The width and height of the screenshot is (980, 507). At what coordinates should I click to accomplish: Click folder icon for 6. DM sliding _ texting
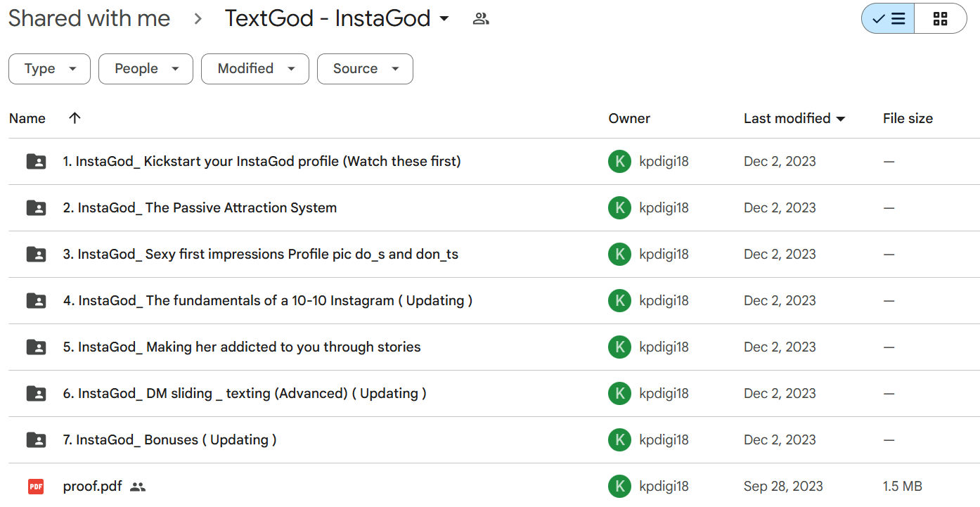click(x=36, y=394)
